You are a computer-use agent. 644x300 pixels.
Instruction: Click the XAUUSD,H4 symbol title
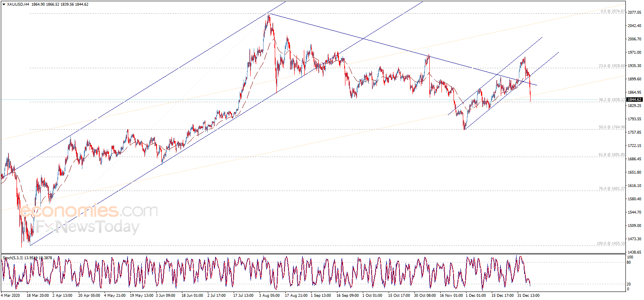(18, 4)
